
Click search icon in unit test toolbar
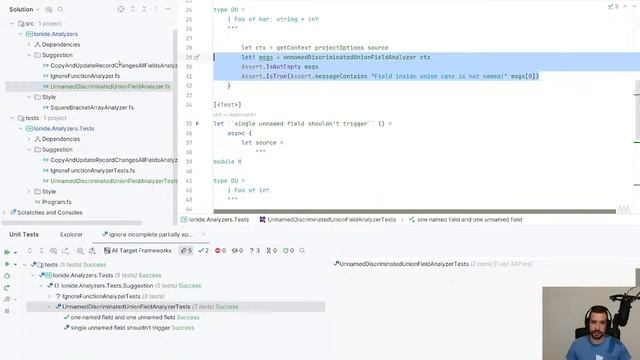[x=302, y=251]
